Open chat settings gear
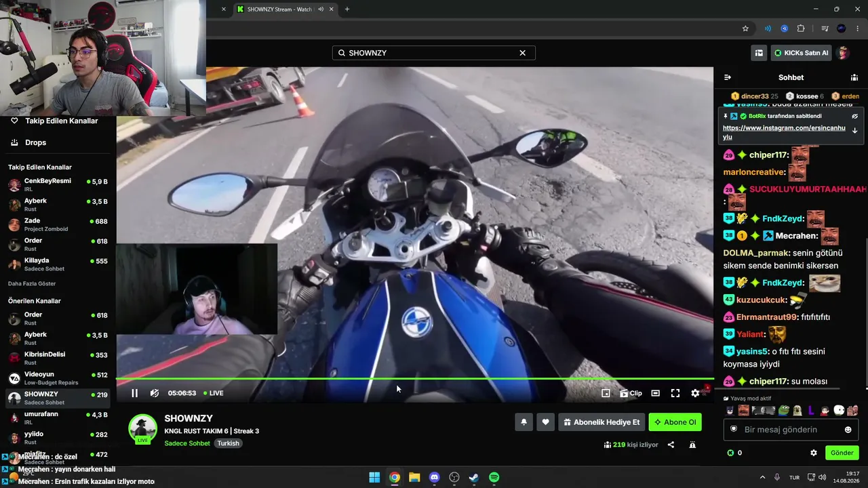The image size is (868, 488). point(814,453)
